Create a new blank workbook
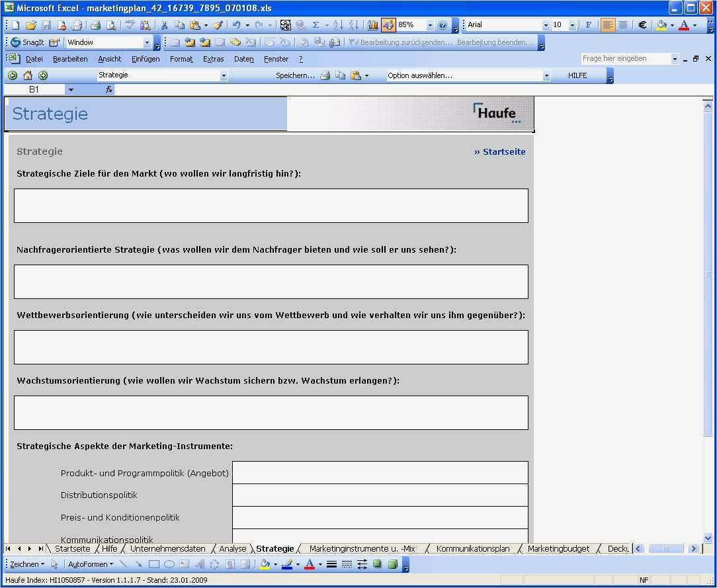The height and width of the screenshot is (588, 717). (15, 25)
